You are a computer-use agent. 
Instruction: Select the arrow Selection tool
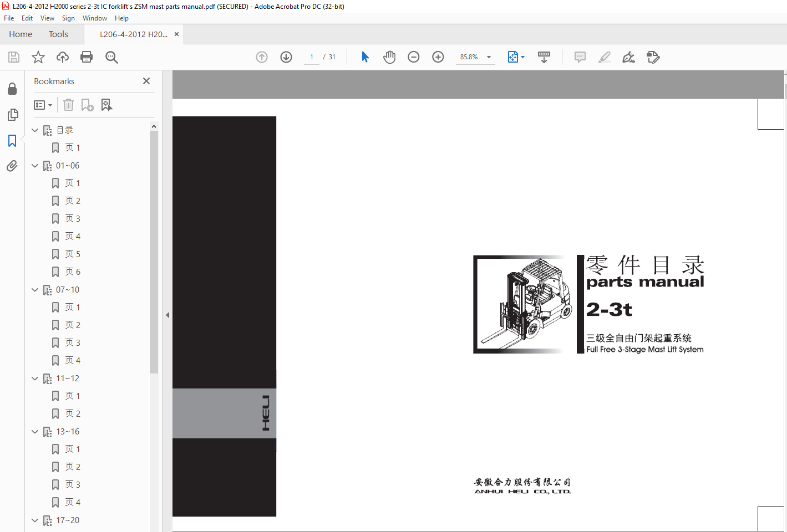pyautogui.click(x=365, y=57)
